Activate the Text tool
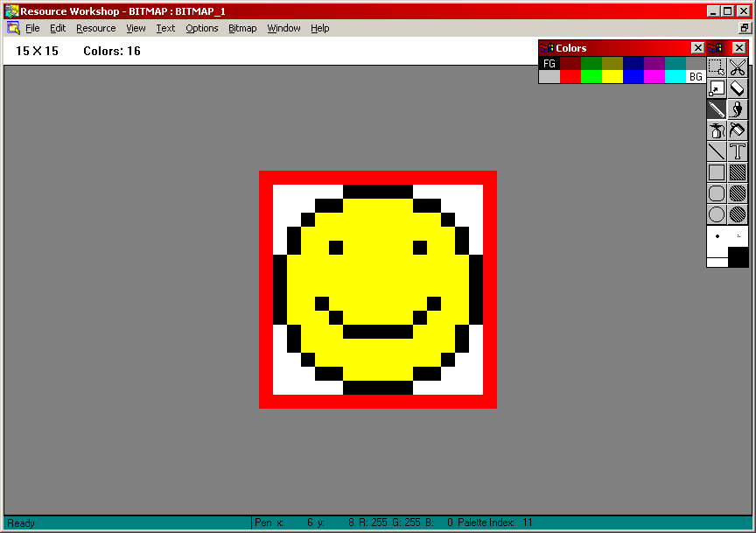The height and width of the screenshot is (533, 756). pyautogui.click(x=738, y=151)
